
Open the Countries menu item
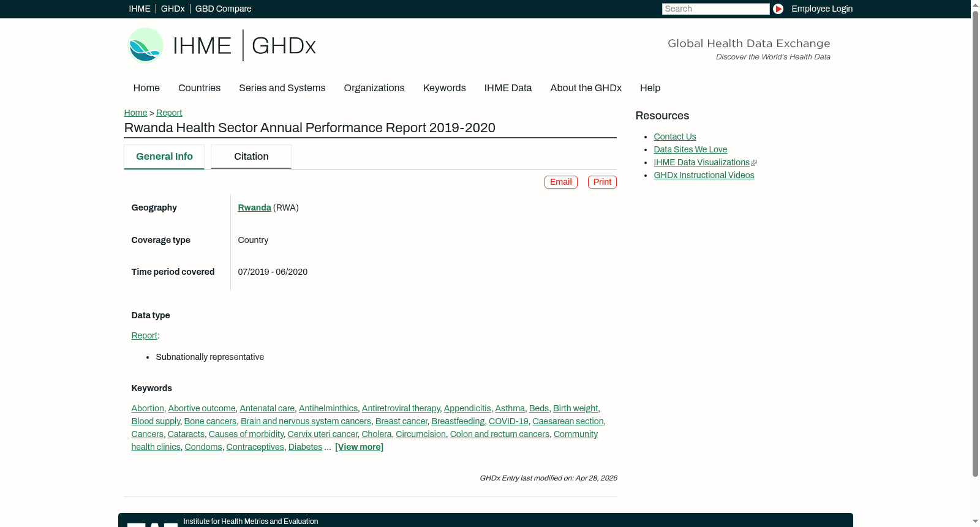click(199, 88)
